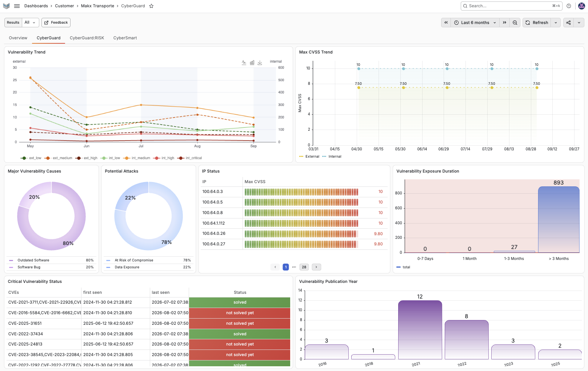Click the 2021 bar in Publication Year chart

click(x=420, y=330)
